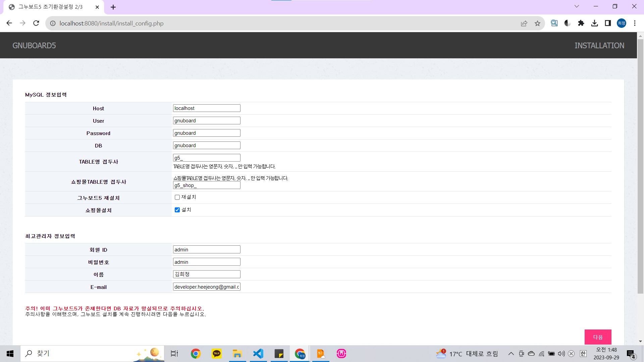
Task: Open the weather widget 17°C 대체로 흐림
Action: click(467, 354)
